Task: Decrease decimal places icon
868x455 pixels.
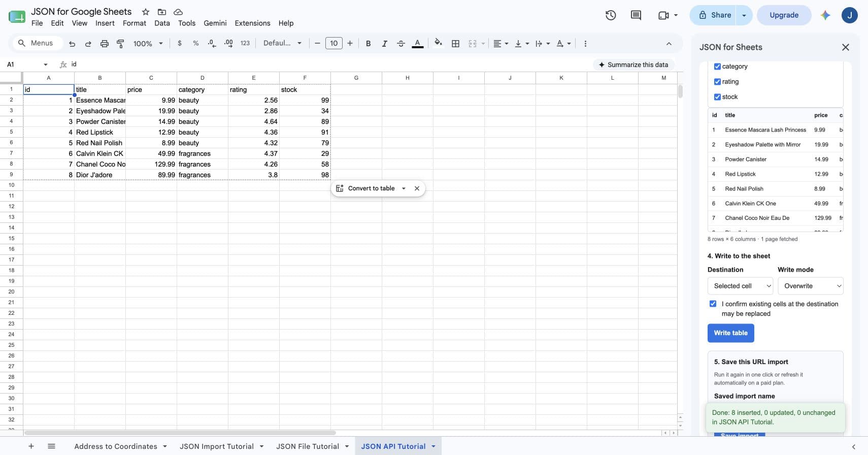Action: pos(212,44)
